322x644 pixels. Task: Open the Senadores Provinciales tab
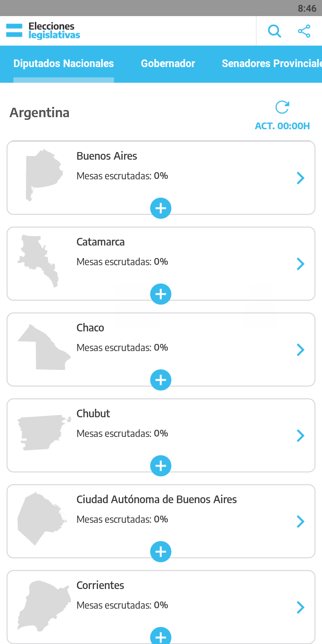(x=271, y=64)
